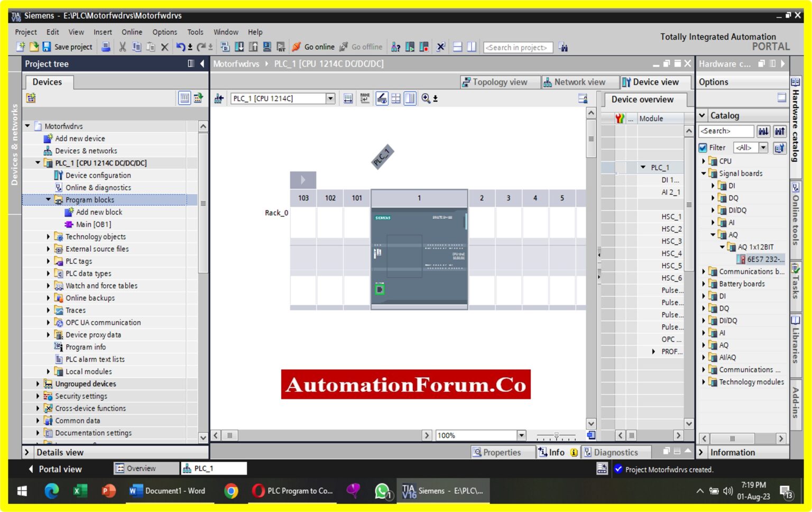This screenshot has height=512, width=812.
Task: Open the PLC_1 [CPU 1214C] device dropdown
Action: pos(330,98)
